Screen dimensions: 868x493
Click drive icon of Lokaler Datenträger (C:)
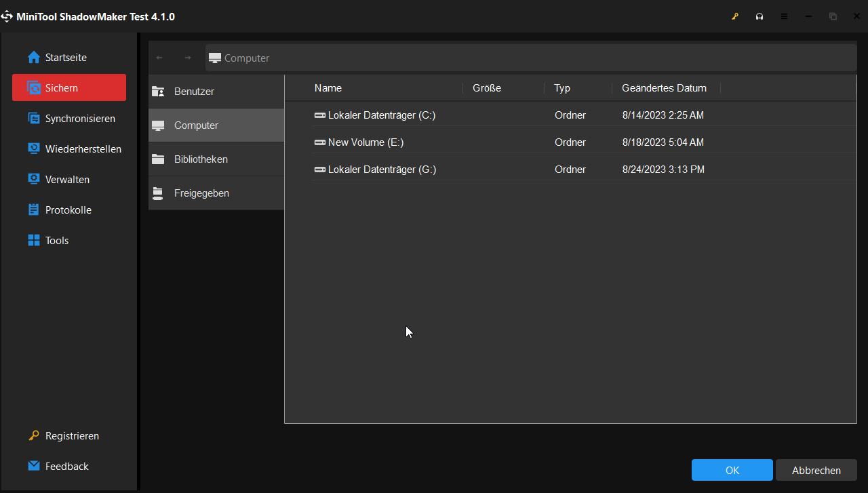(x=320, y=115)
